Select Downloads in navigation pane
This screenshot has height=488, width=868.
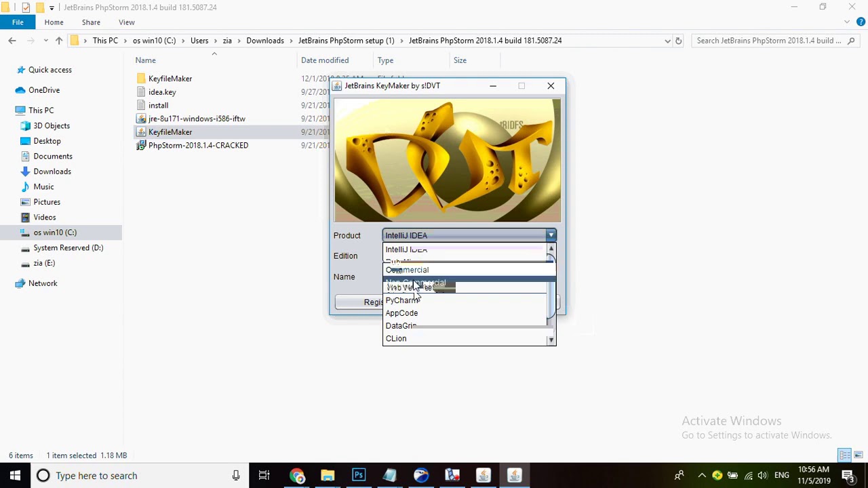coord(52,171)
